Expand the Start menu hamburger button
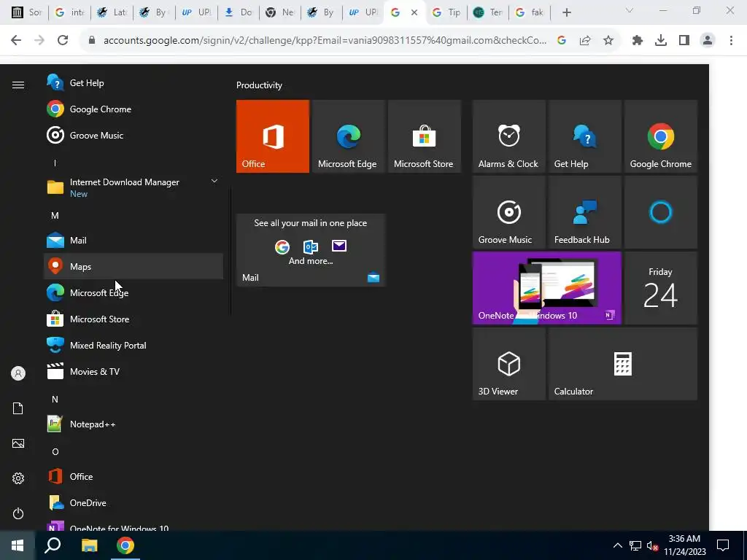Image resolution: width=747 pixels, height=560 pixels. [18, 85]
